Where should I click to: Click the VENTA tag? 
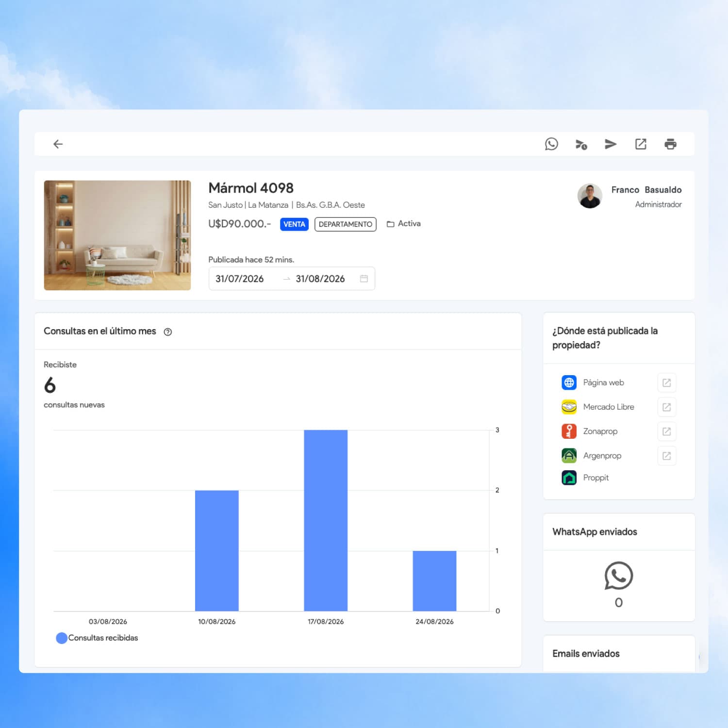(x=294, y=224)
